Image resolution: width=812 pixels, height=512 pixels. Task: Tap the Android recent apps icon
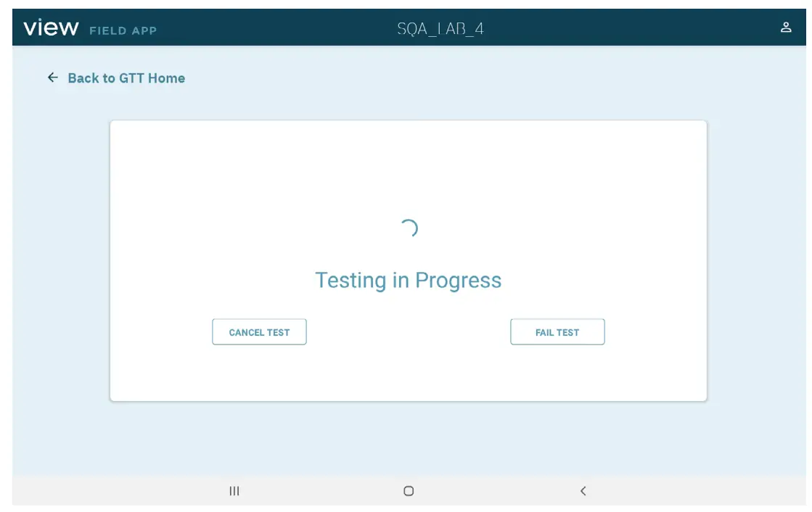(234, 491)
